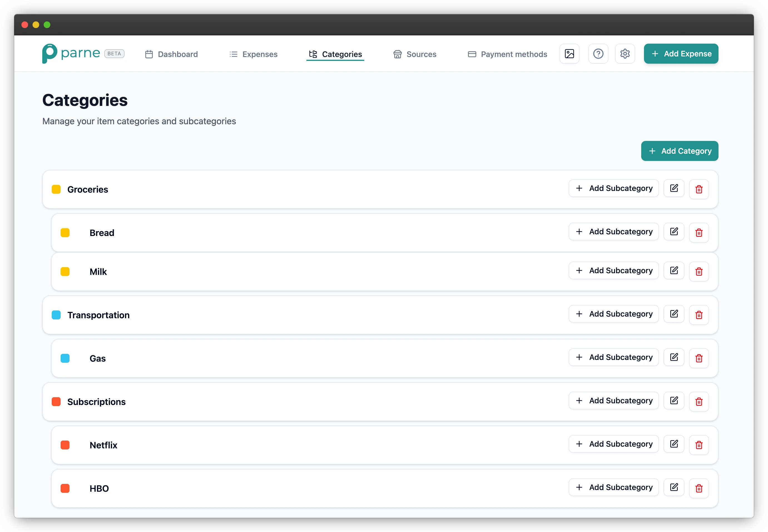Edit the Transportation category
Screen dimensions: 768x532
674,314
